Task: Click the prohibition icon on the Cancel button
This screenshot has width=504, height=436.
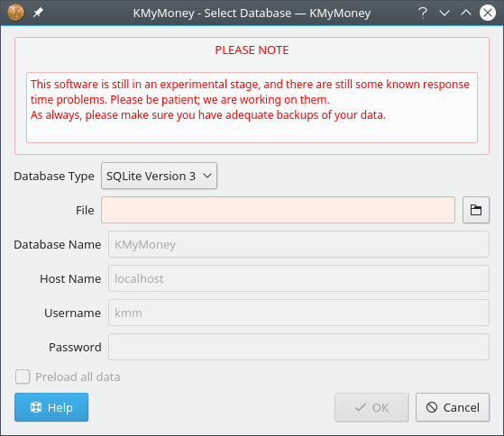Action: [x=432, y=407]
